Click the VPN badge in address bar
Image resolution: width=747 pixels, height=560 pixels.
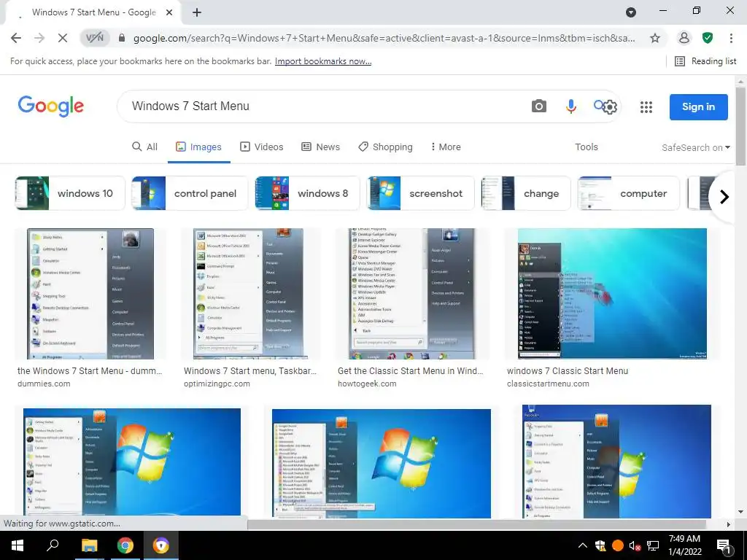tap(94, 38)
